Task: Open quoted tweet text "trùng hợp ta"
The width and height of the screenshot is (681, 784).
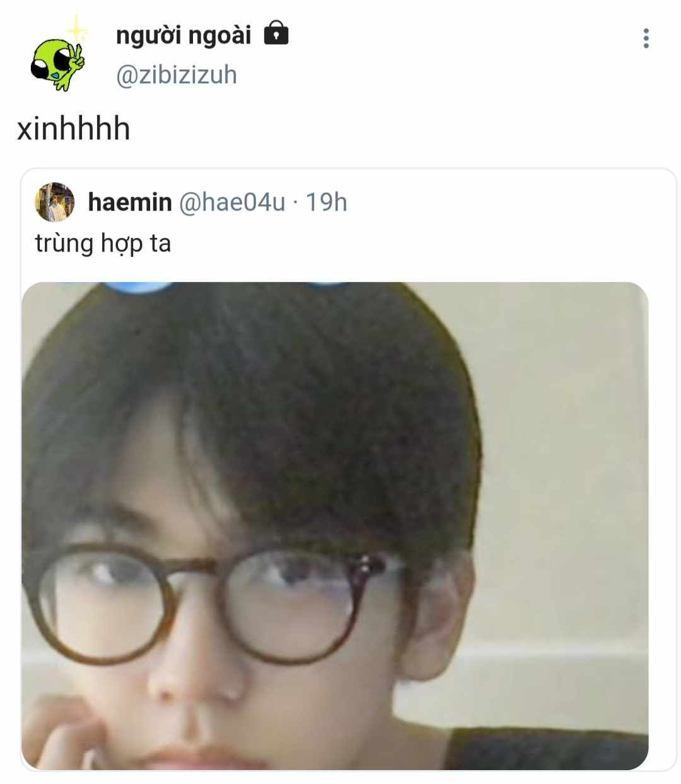Action: 103,243
